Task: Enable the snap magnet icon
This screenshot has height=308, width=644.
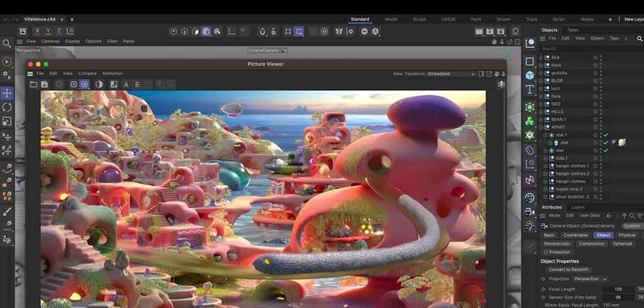Action: coord(263,31)
